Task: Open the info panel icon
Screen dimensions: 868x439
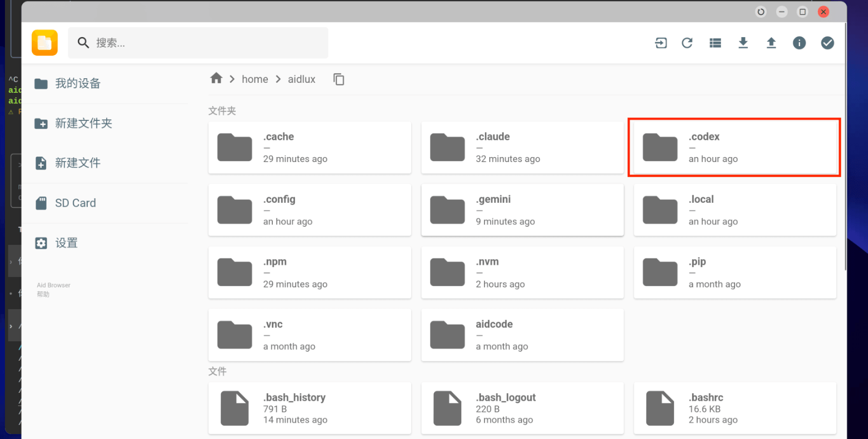Action: 799,43
